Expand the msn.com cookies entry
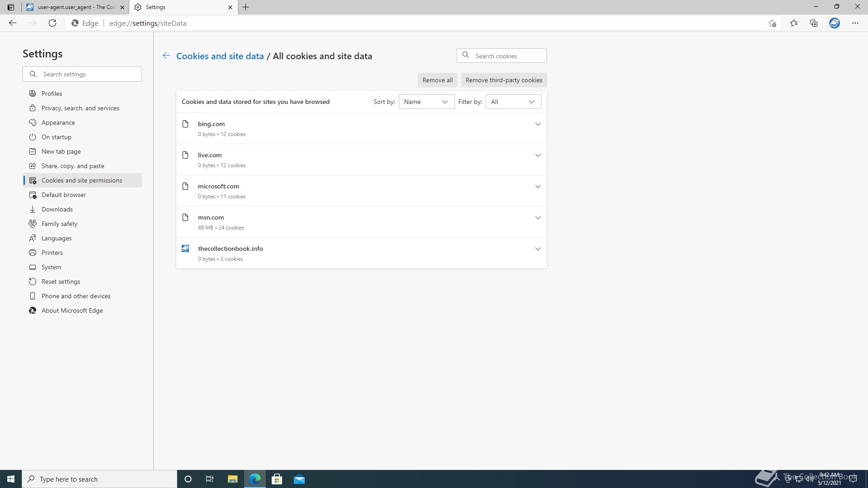868x488 pixels. point(538,217)
